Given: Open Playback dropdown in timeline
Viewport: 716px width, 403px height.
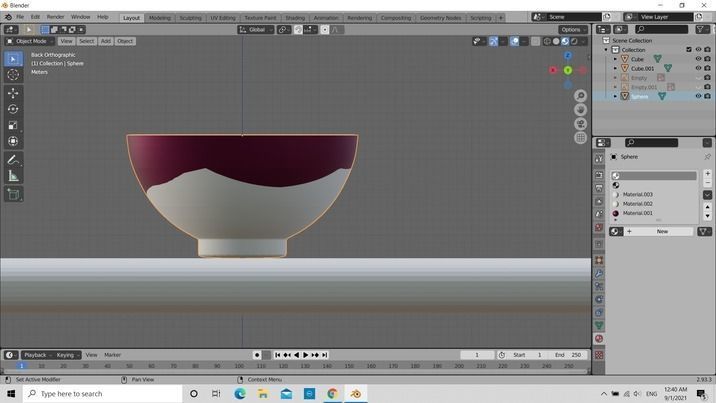Looking at the screenshot, I should 36,355.
